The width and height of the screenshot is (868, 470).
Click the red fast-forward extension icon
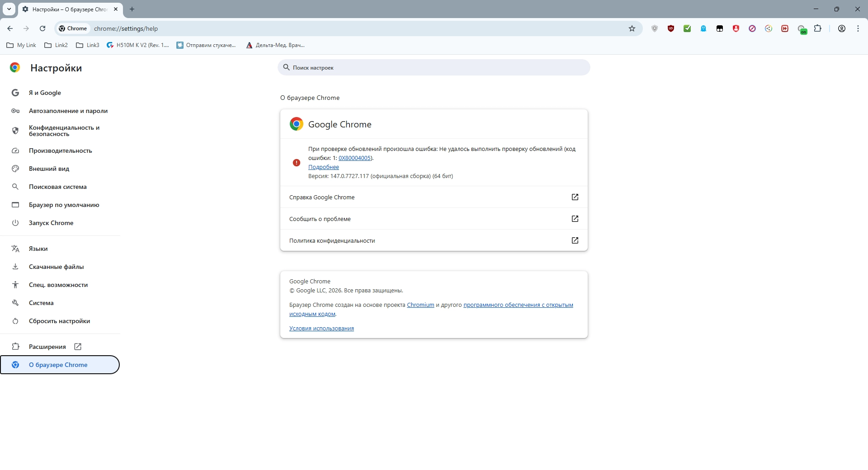coord(785,28)
